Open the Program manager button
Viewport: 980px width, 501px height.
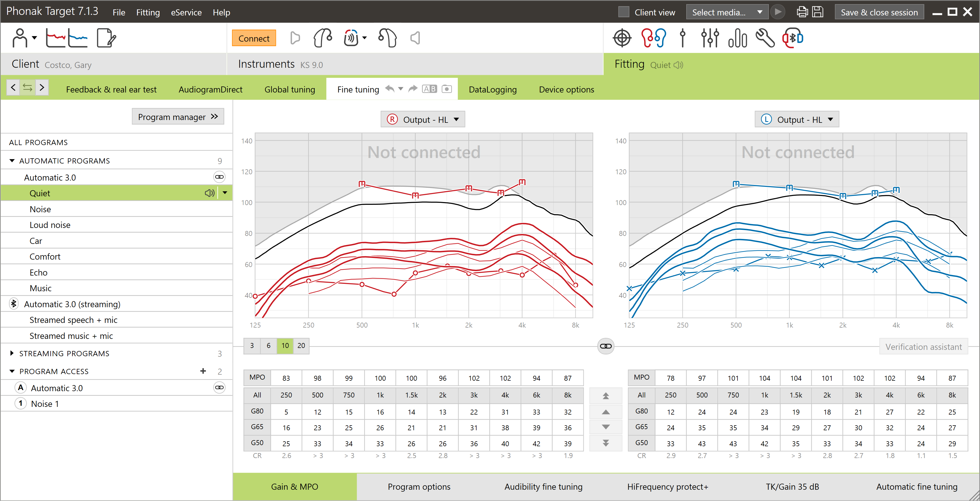178,116
